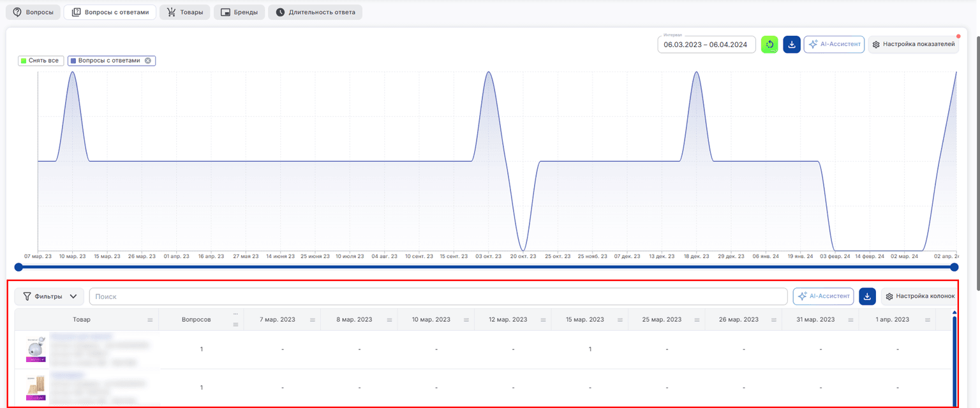Open the Товар column menu icon
Viewport: 980px width, 408px height.
pyautogui.click(x=150, y=320)
